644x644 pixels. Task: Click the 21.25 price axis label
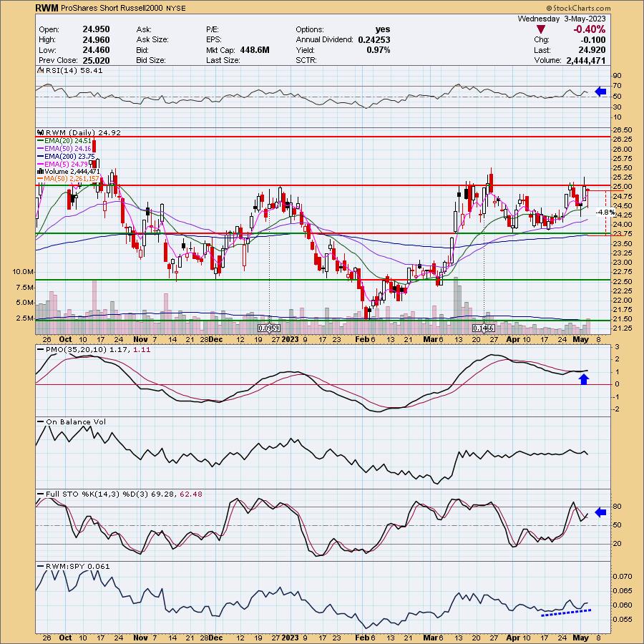622,328
